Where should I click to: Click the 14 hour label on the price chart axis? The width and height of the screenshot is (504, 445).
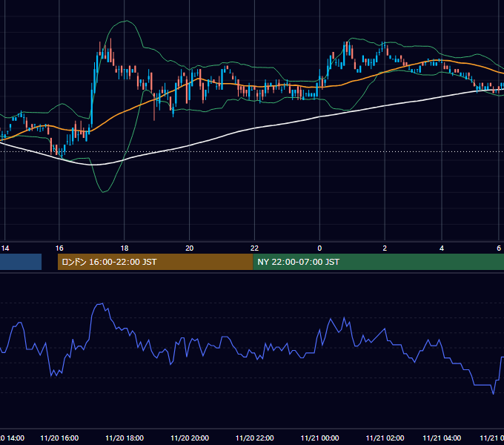5,248
